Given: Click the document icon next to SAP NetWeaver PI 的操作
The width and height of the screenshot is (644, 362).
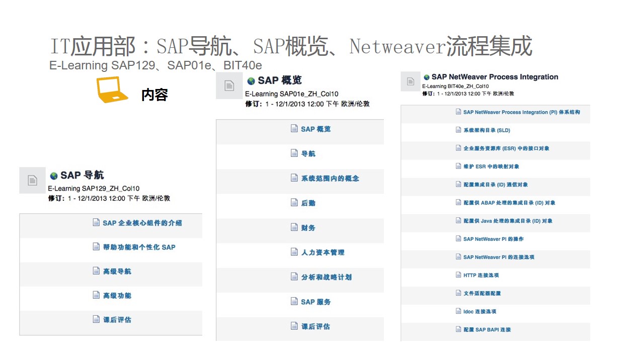Looking at the screenshot, I should coord(458,238).
